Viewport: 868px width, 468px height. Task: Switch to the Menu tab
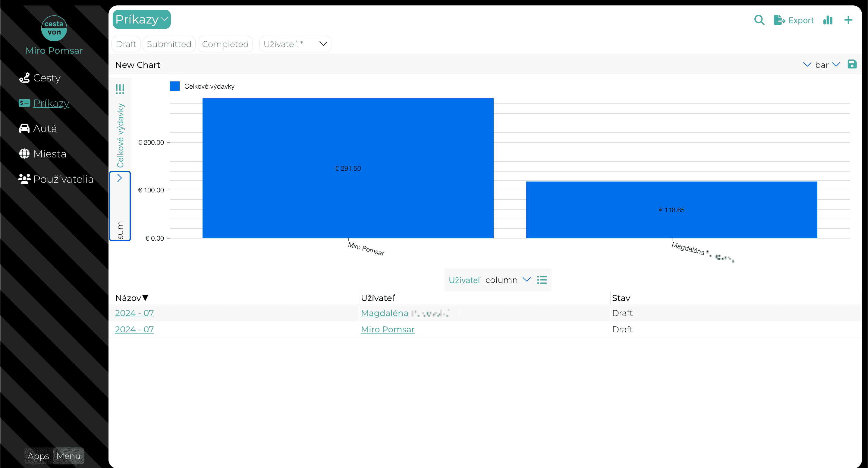pos(68,456)
